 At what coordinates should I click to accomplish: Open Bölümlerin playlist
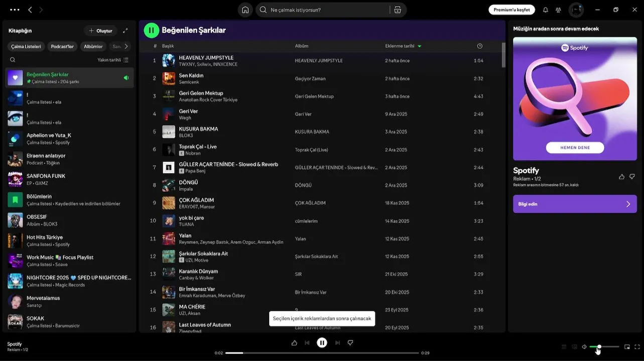70,200
